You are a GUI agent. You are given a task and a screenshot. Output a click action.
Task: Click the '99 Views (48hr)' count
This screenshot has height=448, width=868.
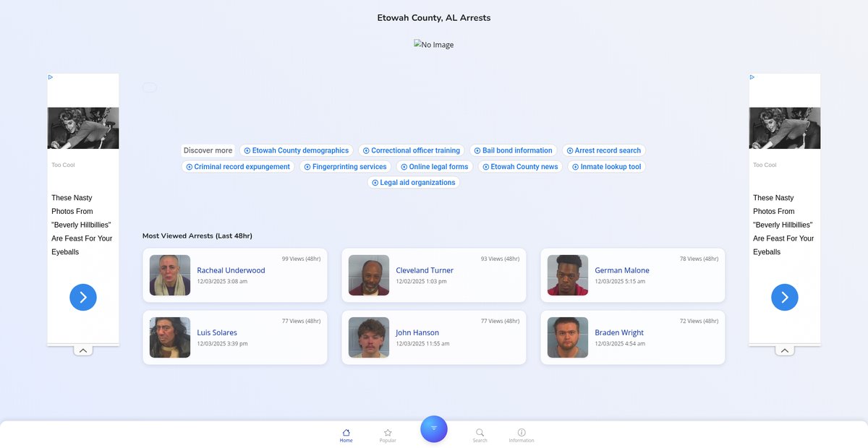301,259
